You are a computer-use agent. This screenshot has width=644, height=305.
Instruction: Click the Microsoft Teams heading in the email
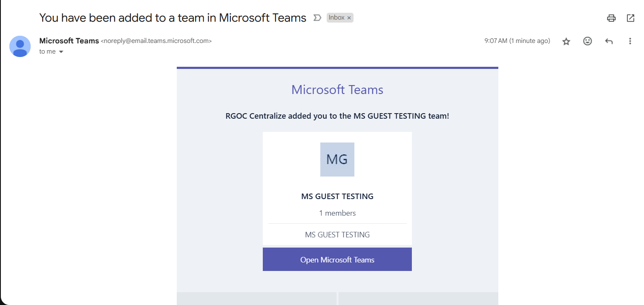pyautogui.click(x=337, y=90)
